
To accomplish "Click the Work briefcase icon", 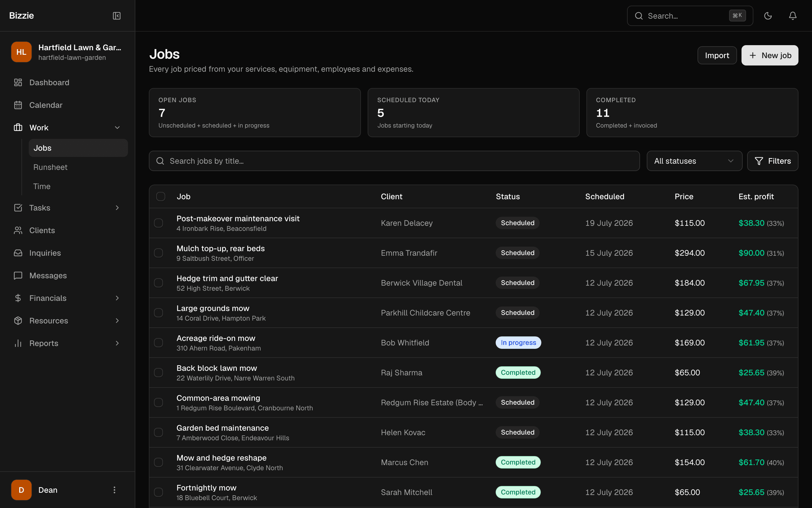I will [18, 127].
